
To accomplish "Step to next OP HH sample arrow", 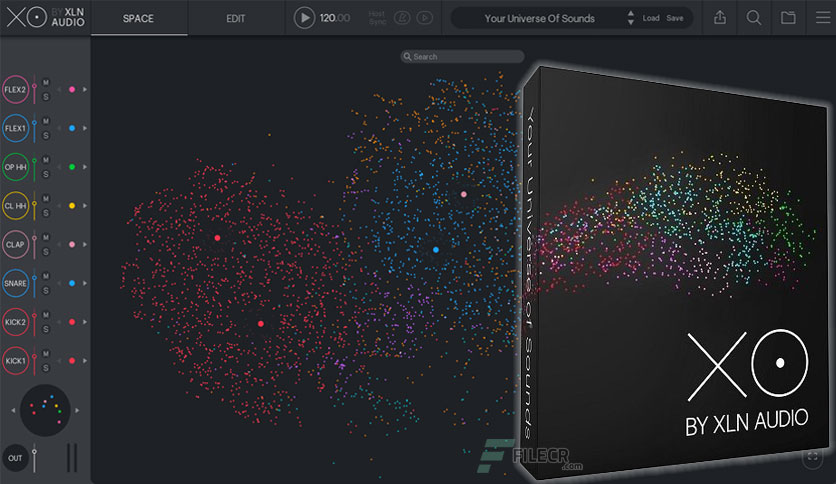I will pos(85,167).
